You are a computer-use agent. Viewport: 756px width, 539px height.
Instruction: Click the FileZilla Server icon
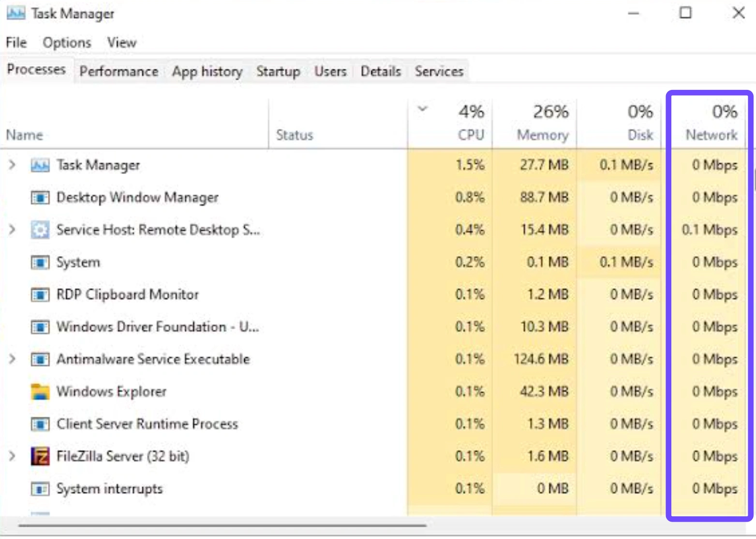coord(40,456)
